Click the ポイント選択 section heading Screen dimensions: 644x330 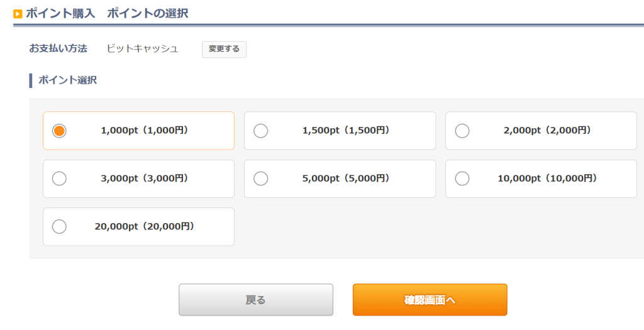pyautogui.click(x=67, y=80)
